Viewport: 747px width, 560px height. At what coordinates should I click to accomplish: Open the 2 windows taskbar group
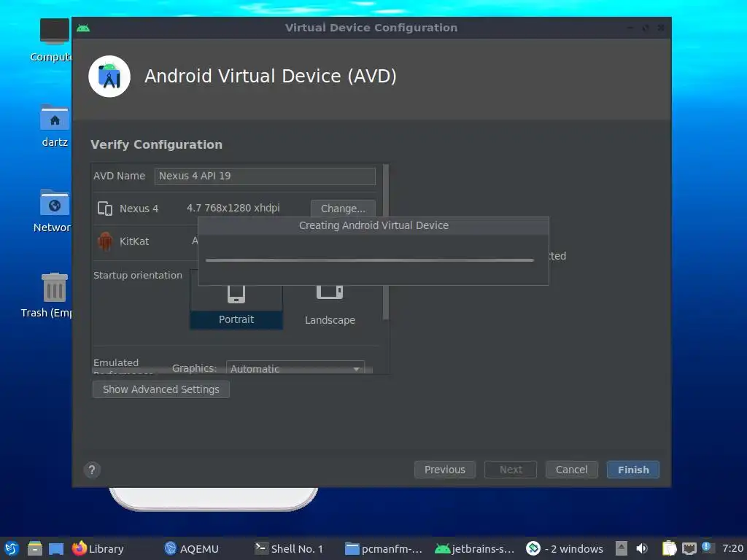565,548
